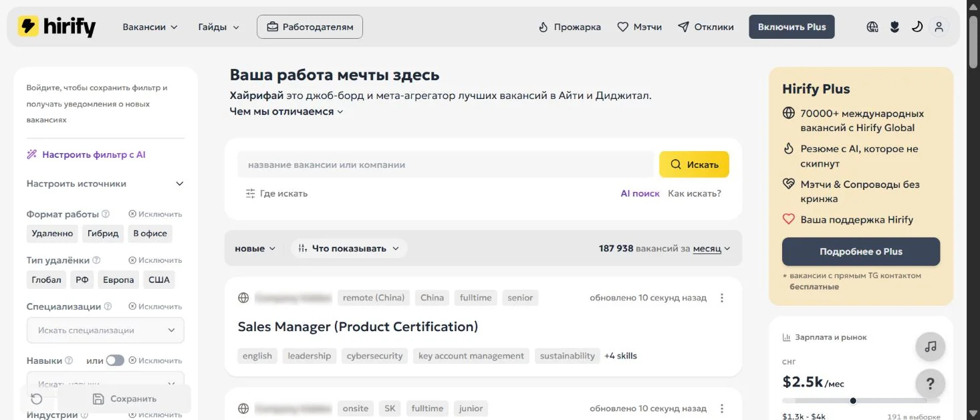Open the Вакансии dropdown menu
Screen dimensions: 980x420
coord(150,27)
